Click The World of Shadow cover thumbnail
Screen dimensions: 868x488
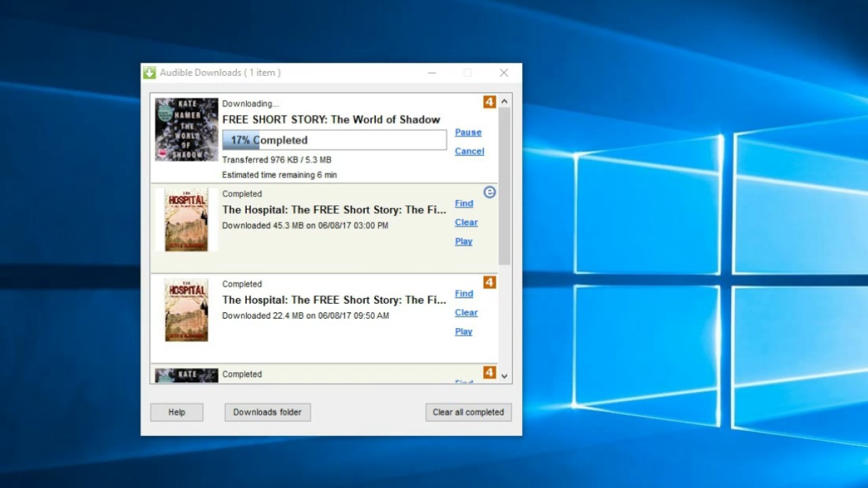[186, 129]
